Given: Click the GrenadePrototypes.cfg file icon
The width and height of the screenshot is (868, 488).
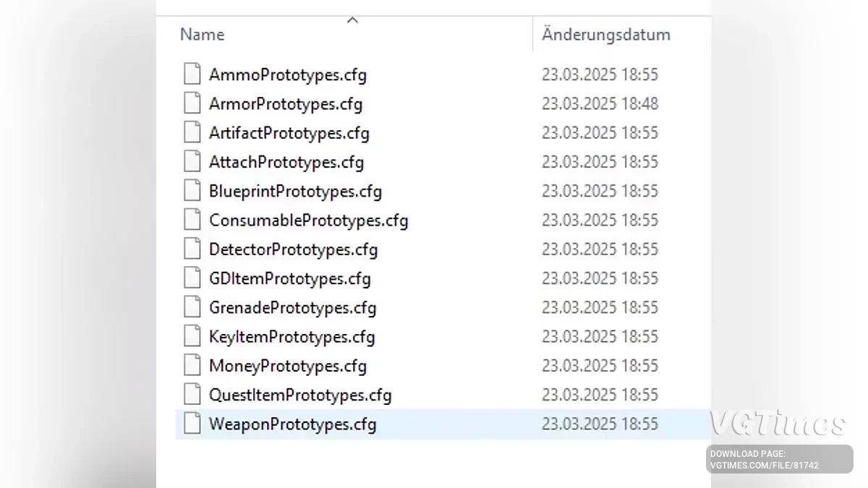Looking at the screenshot, I should [192, 307].
